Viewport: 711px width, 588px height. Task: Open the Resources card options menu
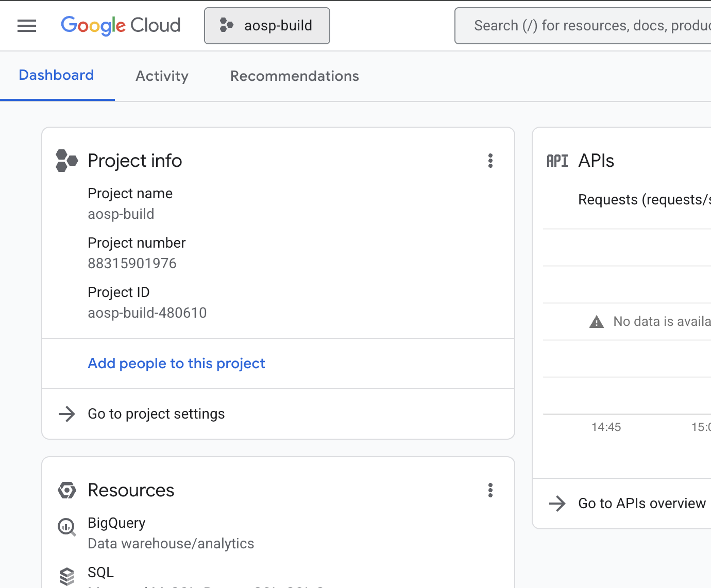(x=490, y=490)
